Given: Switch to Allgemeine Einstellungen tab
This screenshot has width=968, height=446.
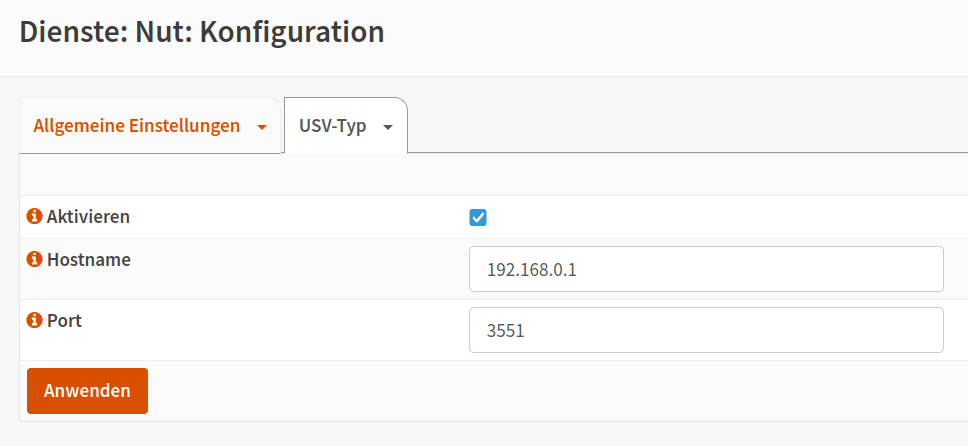Looking at the screenshot, I should (136, 126).
